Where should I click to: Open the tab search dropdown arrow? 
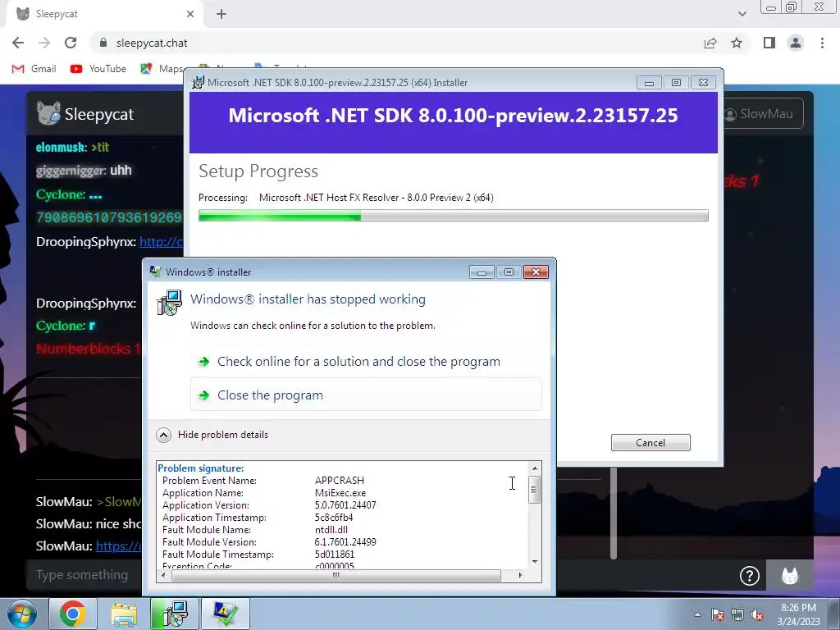pos(742,14)
